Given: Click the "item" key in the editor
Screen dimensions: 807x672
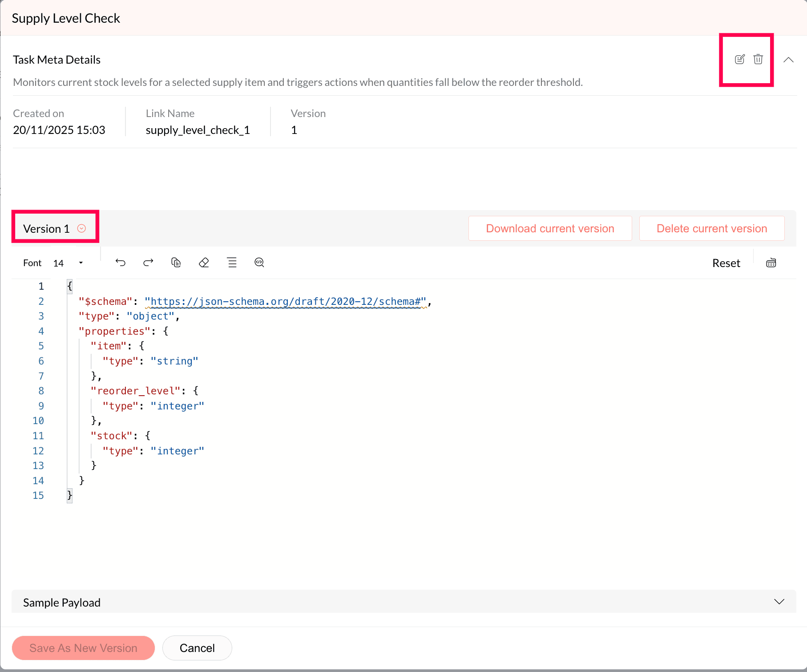Looking at the screenshot, I should pyautogui.click(x=109, y=346).
